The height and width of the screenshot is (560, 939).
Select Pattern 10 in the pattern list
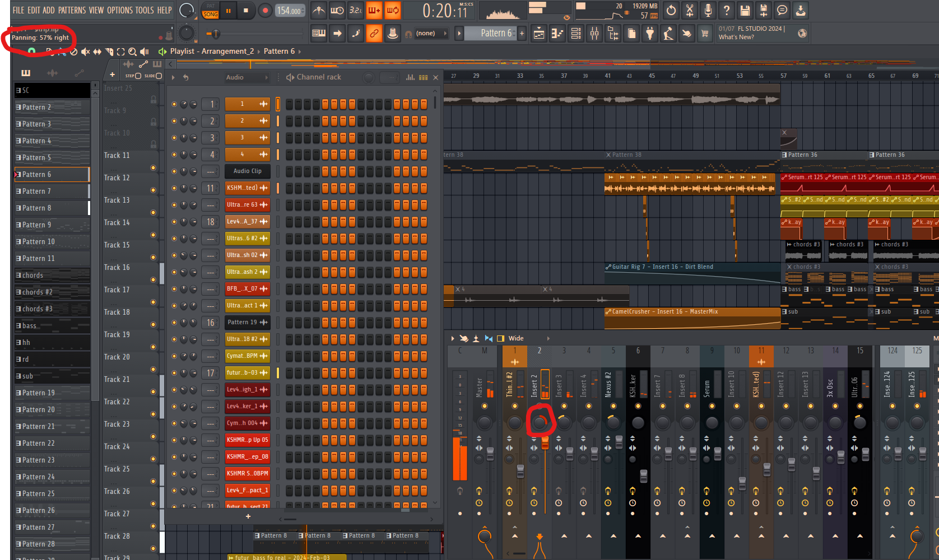pos(52,242)
